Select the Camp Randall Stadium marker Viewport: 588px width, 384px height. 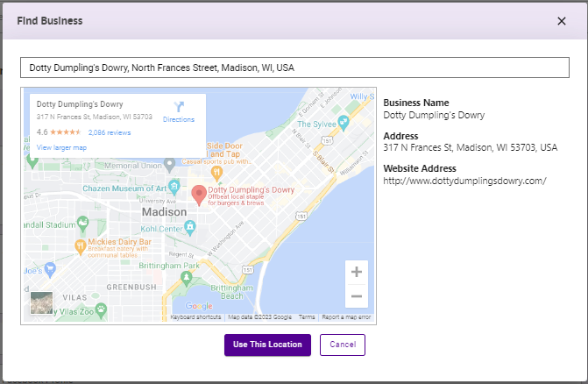click(82, 224)
